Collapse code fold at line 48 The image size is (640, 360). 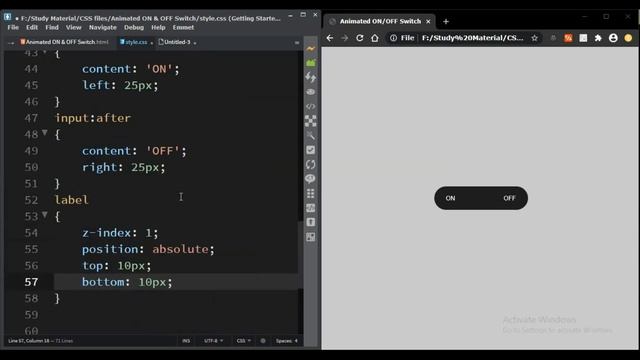(45, 133)
